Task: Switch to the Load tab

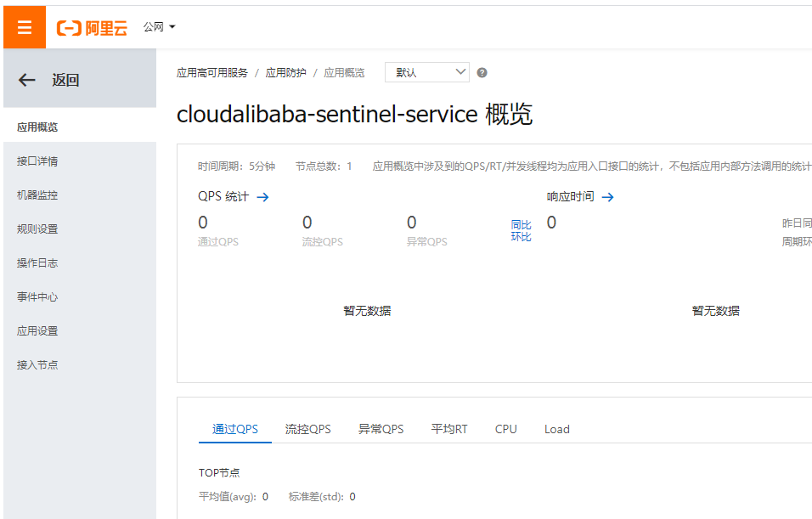Action: (557, 430)
